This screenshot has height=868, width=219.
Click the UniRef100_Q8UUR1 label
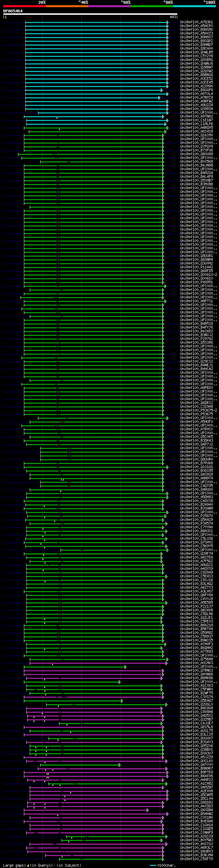click(x=196, y=256)
